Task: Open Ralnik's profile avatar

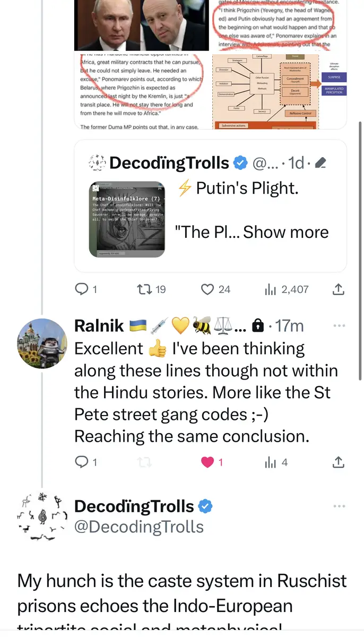Action: 42,343
